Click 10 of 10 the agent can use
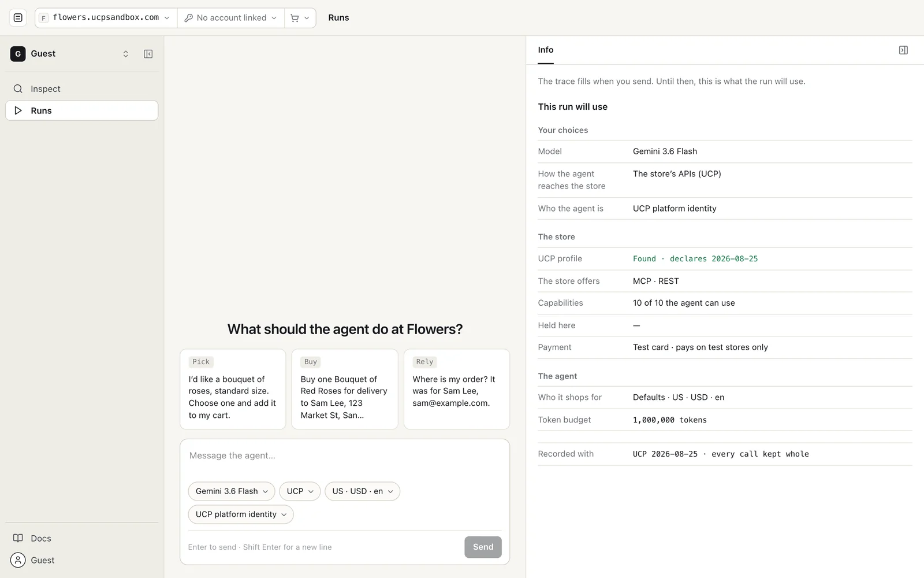The image size is (924, 578). coord(684,303)
